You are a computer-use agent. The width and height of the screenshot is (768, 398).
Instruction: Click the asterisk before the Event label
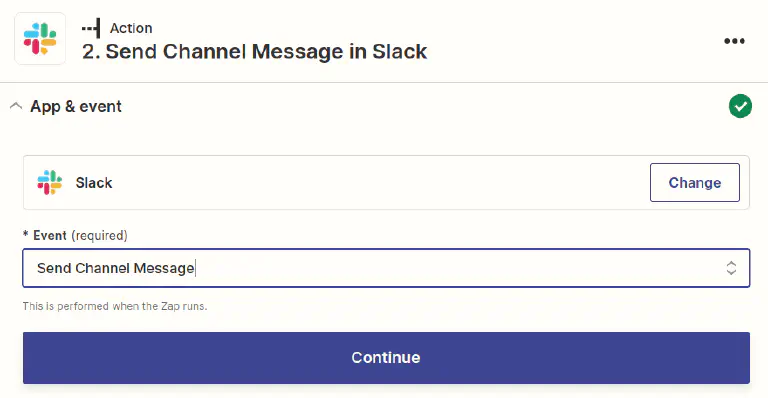(x=26, y=234)
